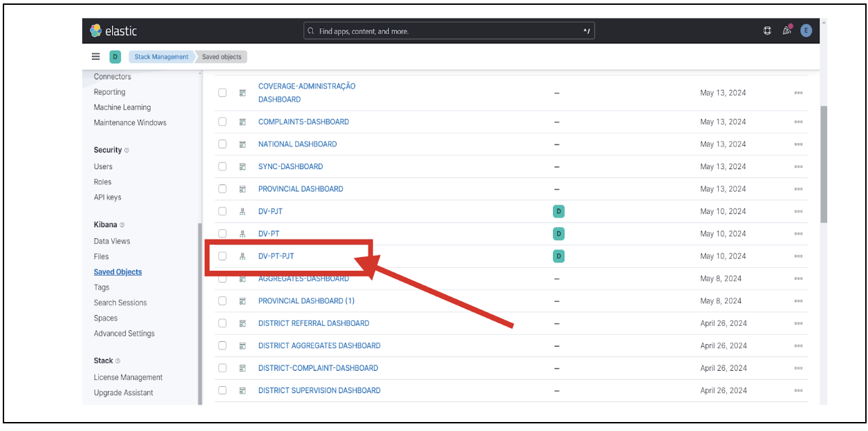Image resolution: width=868 pixels, height=431 pixels.
Task: Open actions menu for COMPLAINTS-DASHBOARD
Action: point(798,122)
